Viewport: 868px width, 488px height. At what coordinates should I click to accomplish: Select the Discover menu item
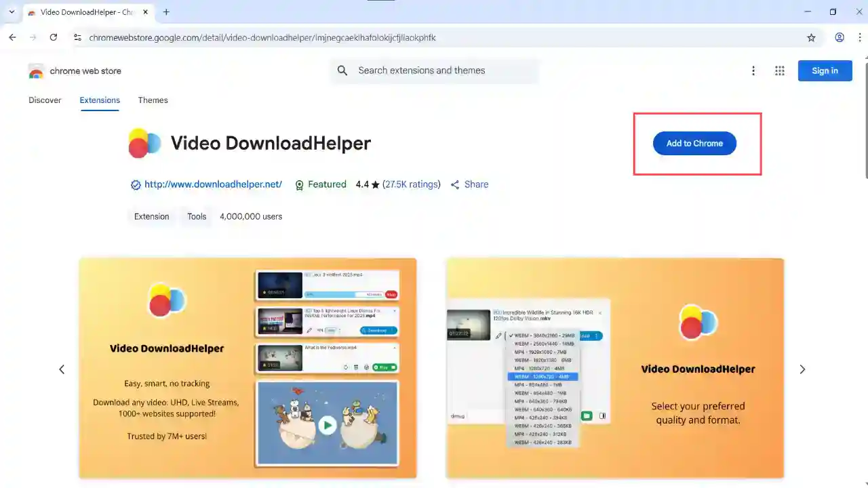(45, 100)
